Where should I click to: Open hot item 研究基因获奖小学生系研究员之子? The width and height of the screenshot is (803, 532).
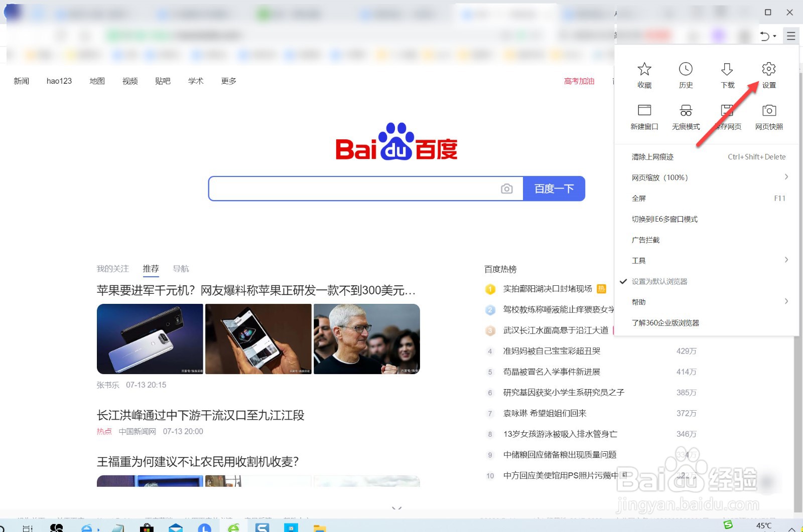point(564,392)
